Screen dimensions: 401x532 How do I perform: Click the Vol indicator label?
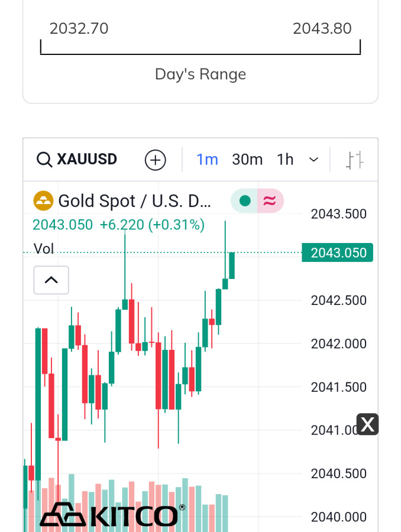click(44, 249)
